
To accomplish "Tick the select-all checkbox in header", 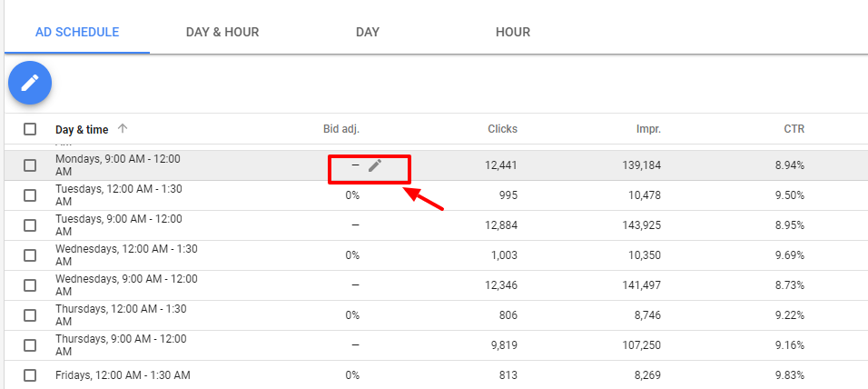I will pos(30,129).
